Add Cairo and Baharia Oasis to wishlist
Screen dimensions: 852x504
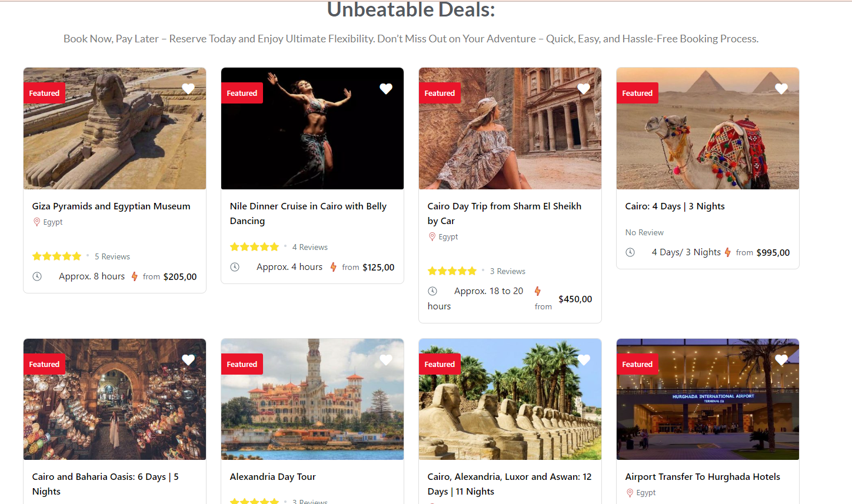click(188, 360)
